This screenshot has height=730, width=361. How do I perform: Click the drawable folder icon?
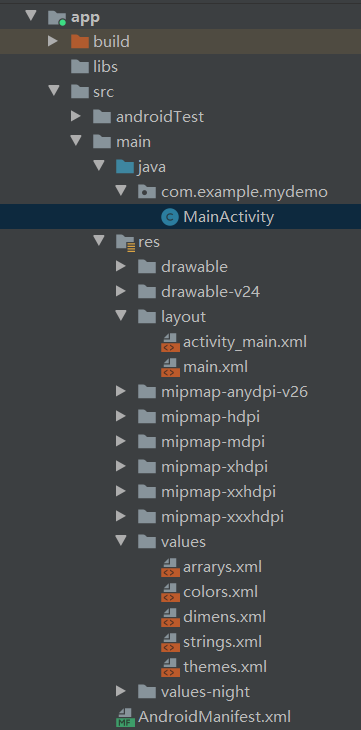coord(147,267)
